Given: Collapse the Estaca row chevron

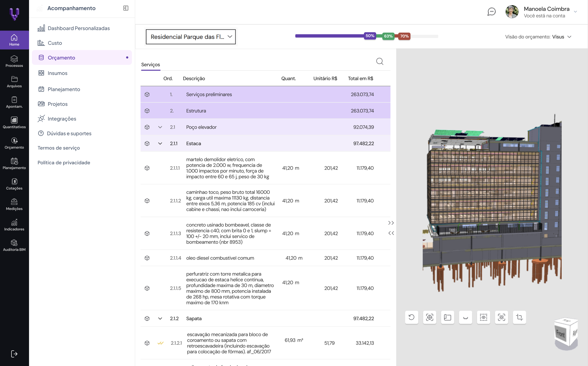Looking at the screenshot, I should (160, 144).
